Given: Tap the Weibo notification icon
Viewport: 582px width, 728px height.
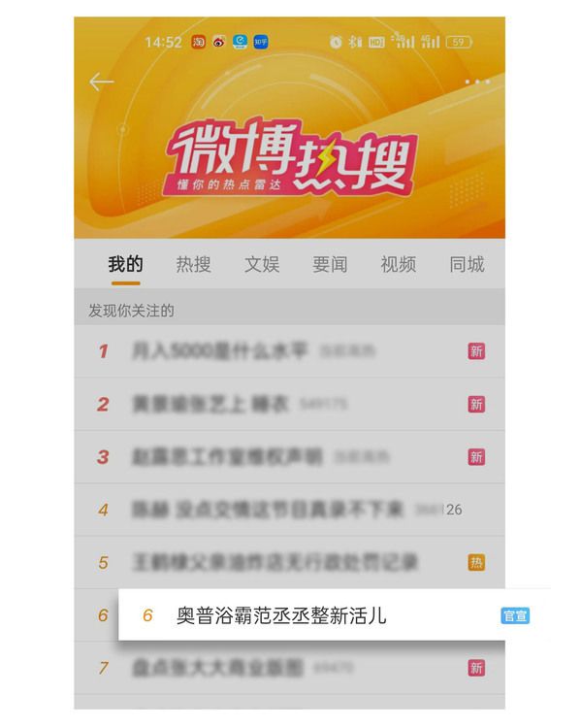Looking at the screenshot, I should coord(219,43).
